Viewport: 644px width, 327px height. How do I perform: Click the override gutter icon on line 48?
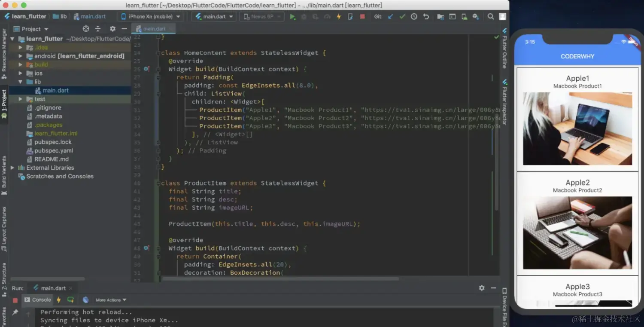coord(147,248)
